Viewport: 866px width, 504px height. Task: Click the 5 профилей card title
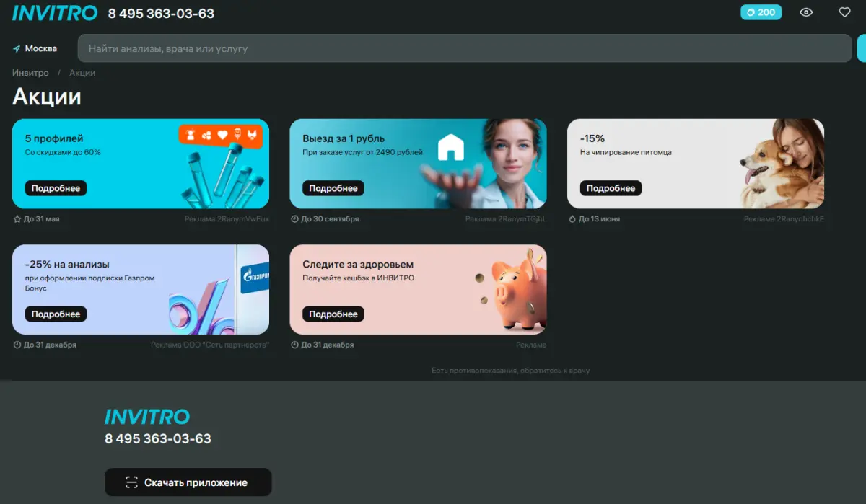pos(54,138)
